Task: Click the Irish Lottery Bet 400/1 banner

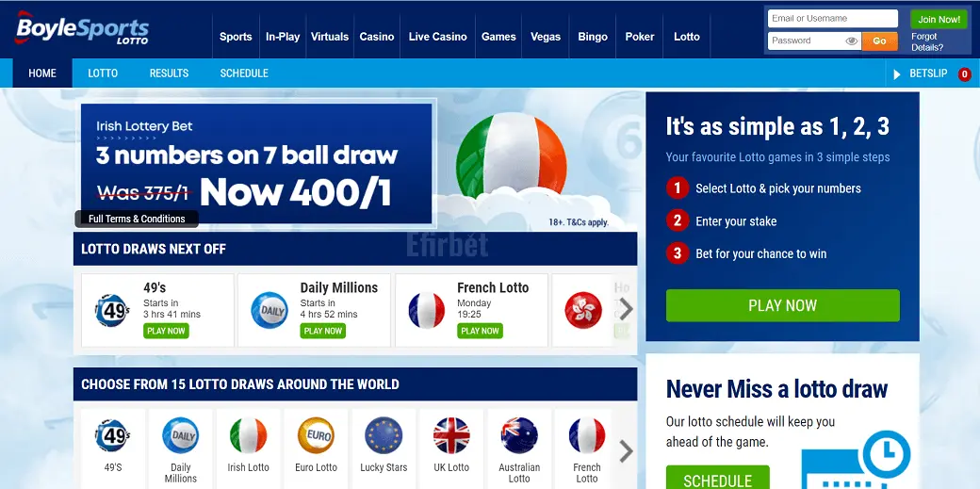Action: [x=256, y=163]
